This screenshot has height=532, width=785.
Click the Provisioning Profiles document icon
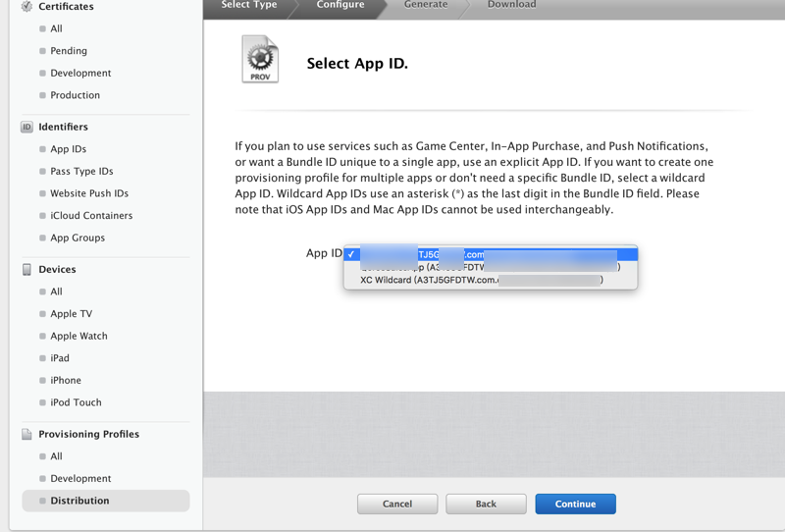tap(26, 434)
